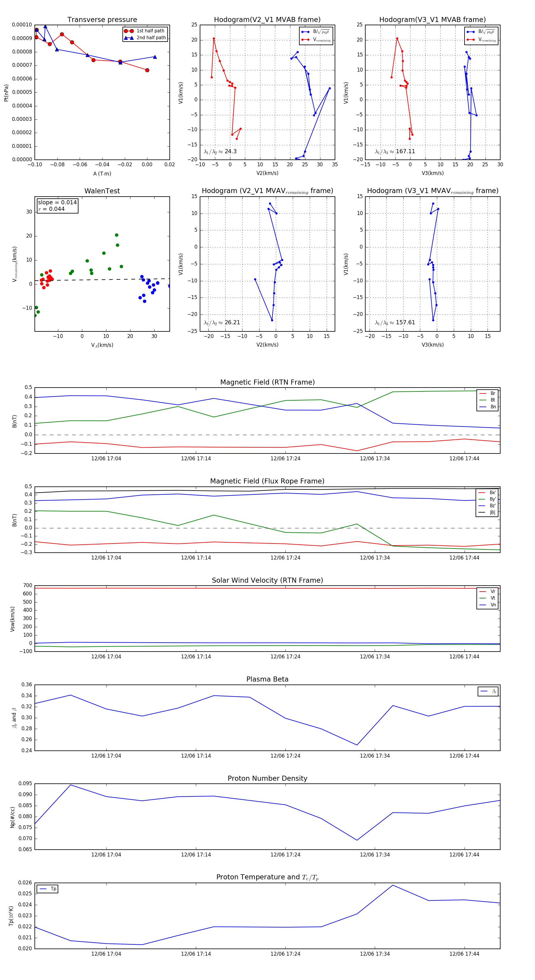Click the 'Transverse pressure' plot title
The image size is (535, 980).
tap(102, 20)
